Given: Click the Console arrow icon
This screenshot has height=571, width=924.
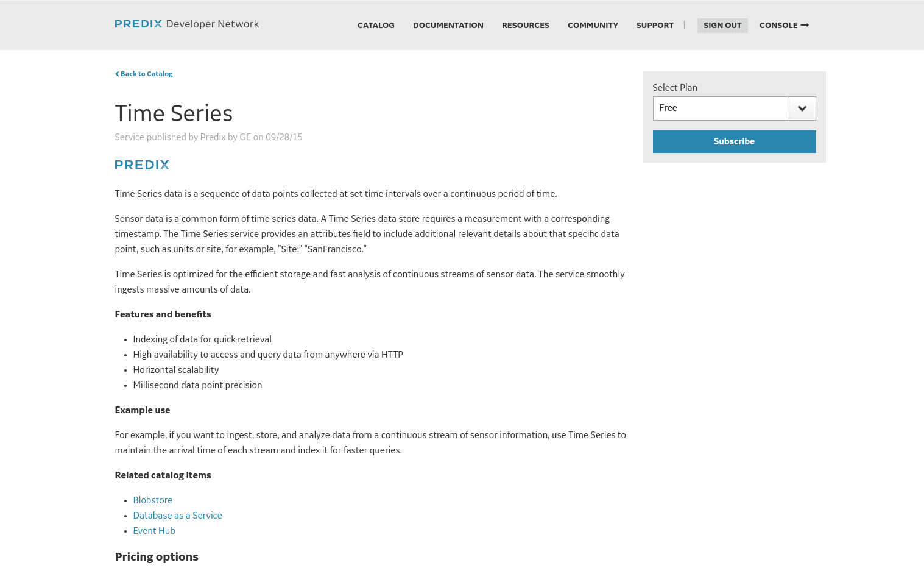Looking at the screenshot, I should pyautogui.click(x=805, y=25).
